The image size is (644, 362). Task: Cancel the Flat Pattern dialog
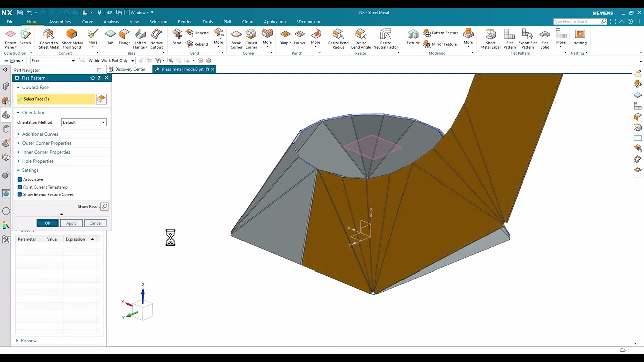click(x=95, y=223)
